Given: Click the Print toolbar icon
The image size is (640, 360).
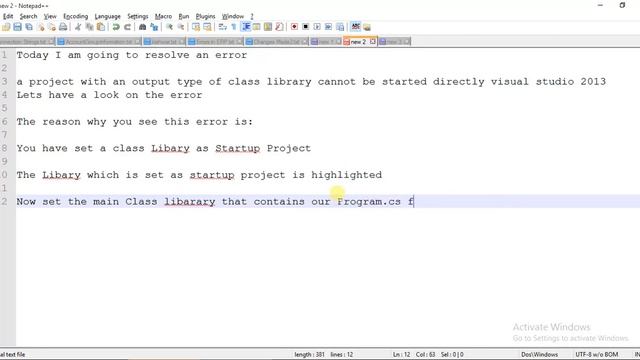Looking at the screenshot, I should pyautogui.click(x=63, y=27).
